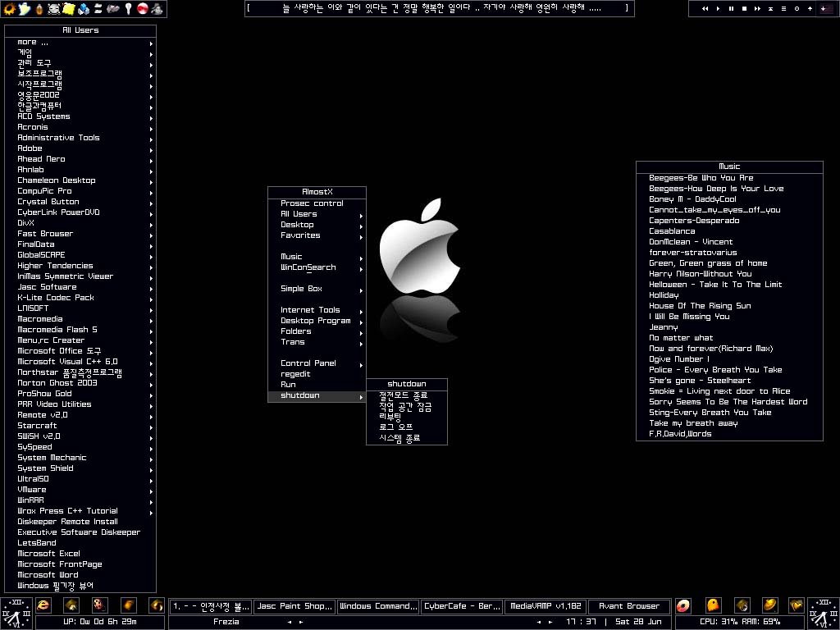
Task: Click the circled dot icon in player bar
Action: (x=797, y=8)
